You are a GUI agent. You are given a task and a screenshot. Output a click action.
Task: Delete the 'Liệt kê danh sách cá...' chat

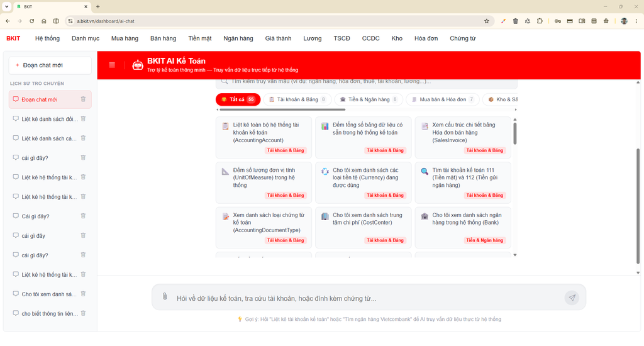pyautogui.click(x=83, y=138)
